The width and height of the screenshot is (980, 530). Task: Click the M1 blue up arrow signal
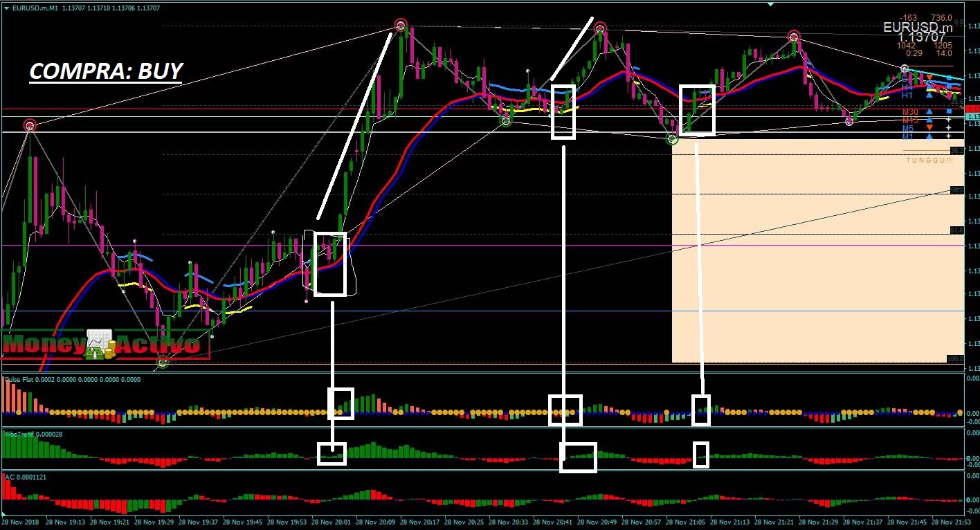tap(929, 136)
